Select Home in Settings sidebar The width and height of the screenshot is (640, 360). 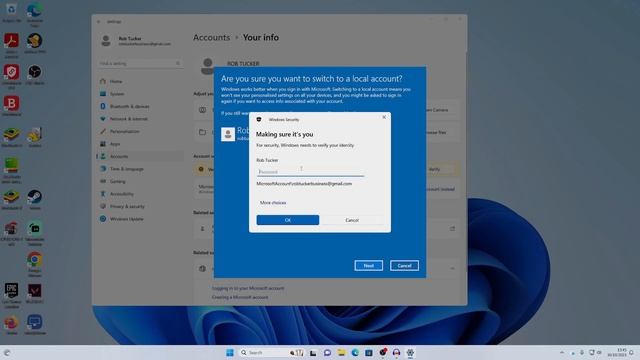pyautogui.click(x=140, y=81)
